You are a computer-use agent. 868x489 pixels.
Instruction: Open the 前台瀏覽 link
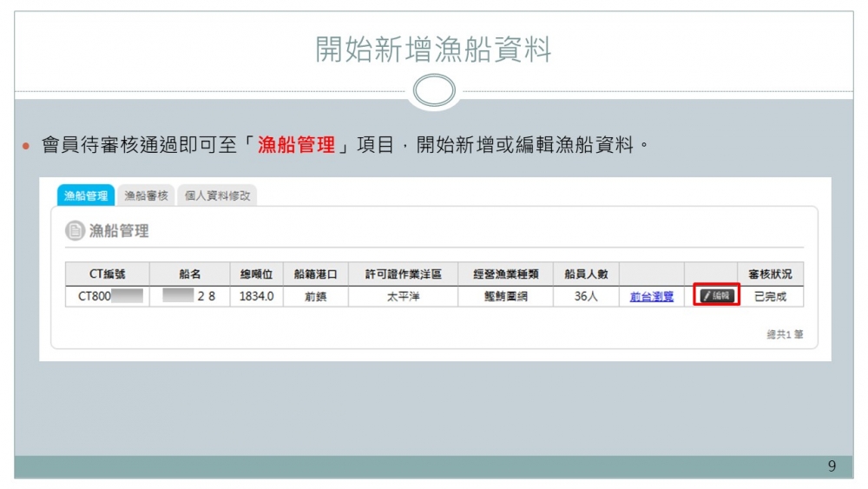point(651,296)
